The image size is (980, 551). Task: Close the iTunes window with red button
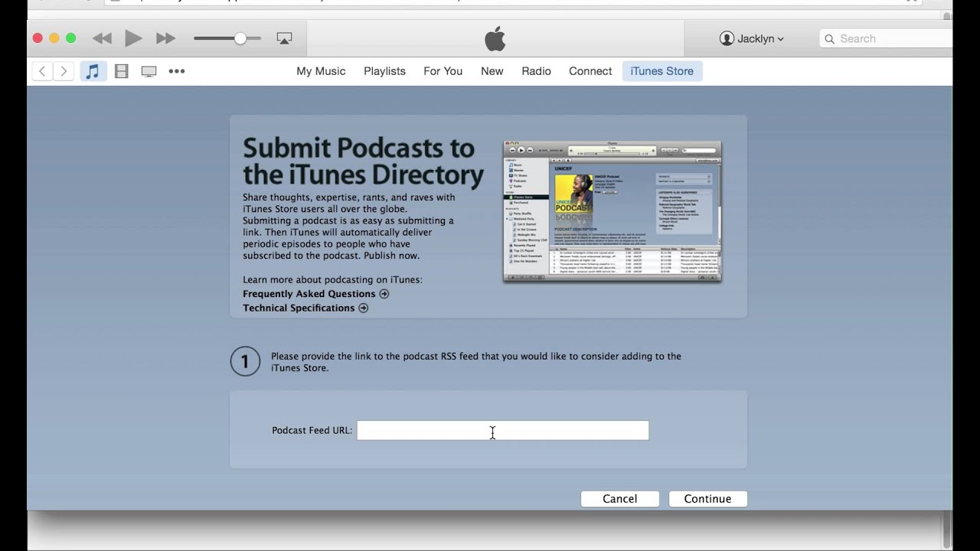coord(38,38)
